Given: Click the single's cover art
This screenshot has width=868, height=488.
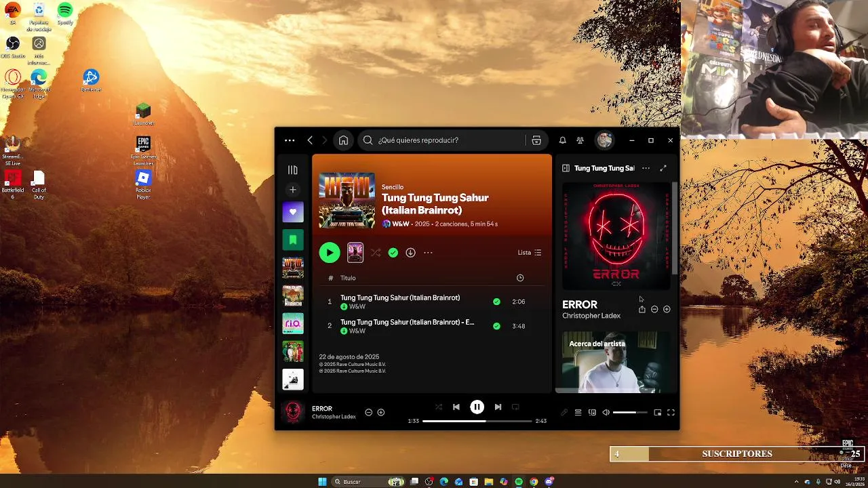Looking at the screenshot, I should click(x=347, y=201).
